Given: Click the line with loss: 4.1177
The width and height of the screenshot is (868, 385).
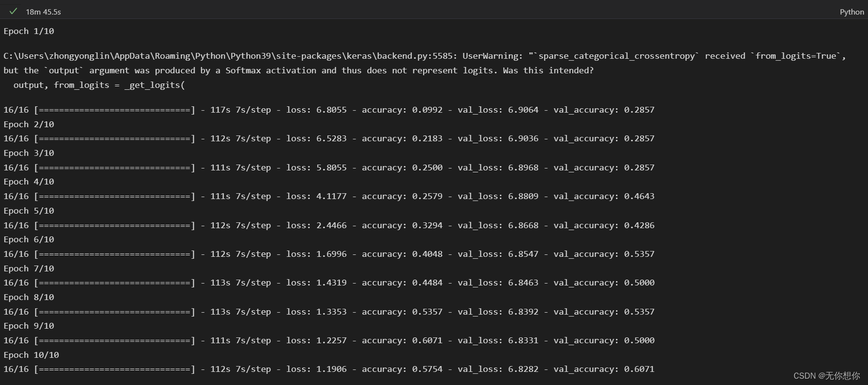Looking at the screenshot, I should pos(329,196).
